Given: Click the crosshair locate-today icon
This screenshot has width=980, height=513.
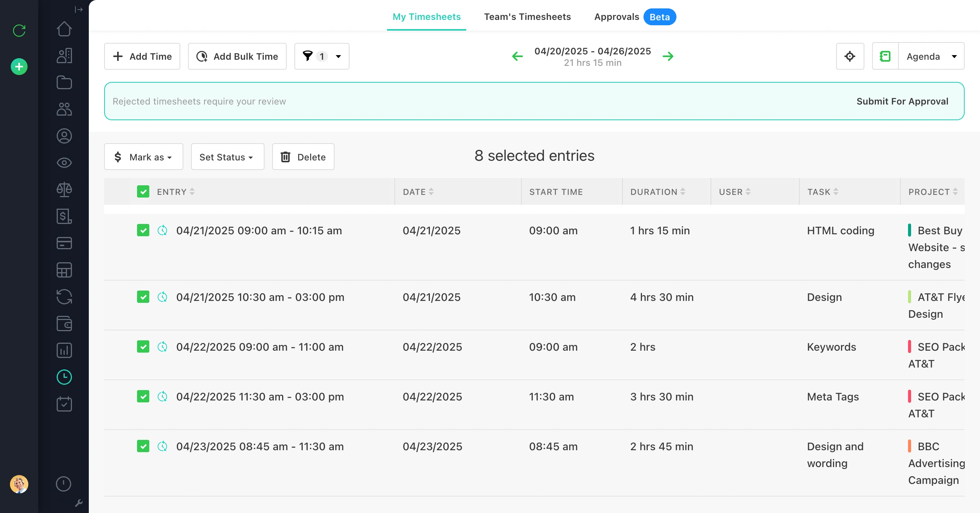Looking at the screenshot, I should coord(850,56).
